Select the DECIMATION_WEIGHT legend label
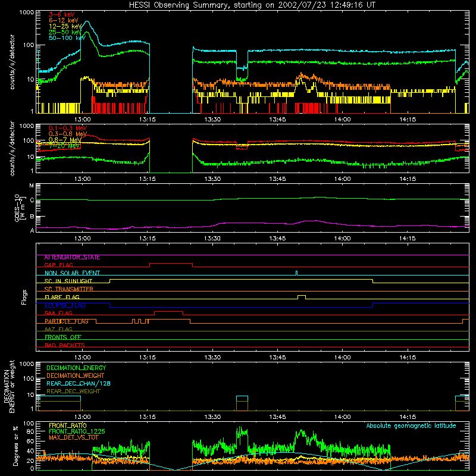This screenshot has height=476, width=476. 76,376
